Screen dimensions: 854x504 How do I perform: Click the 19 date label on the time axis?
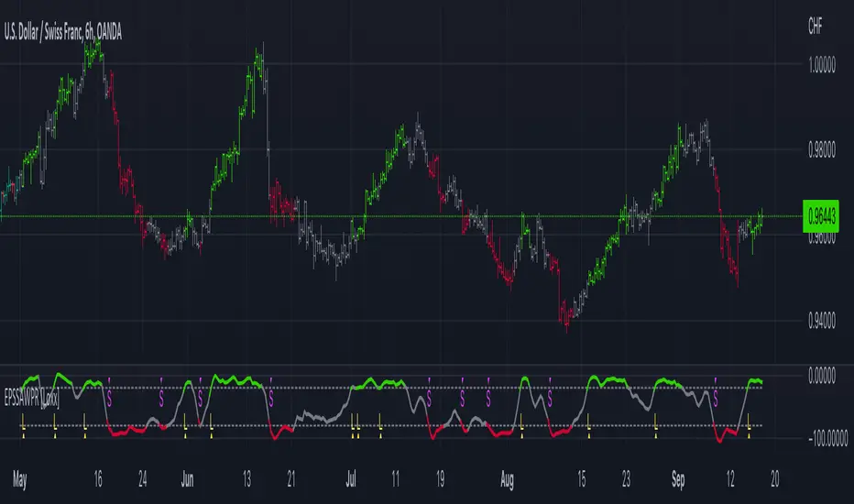440,479
